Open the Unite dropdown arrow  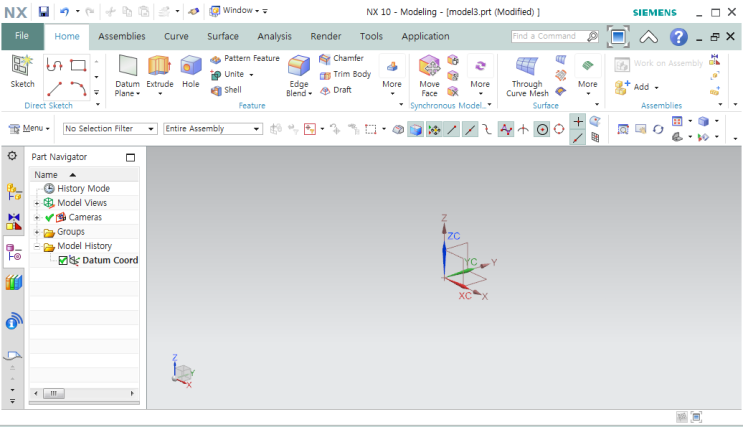pos(251,75)
